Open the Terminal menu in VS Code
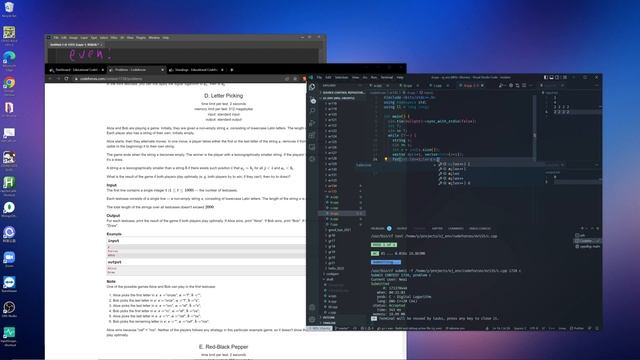Screen dimensions: 640x360 [x=387, y=77]
